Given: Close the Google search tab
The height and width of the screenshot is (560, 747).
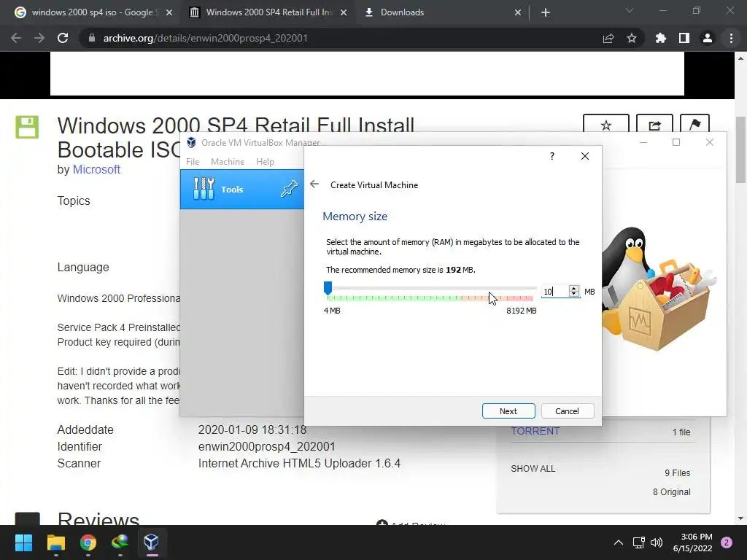Looking at the screenshot, I should click(169, 12).
